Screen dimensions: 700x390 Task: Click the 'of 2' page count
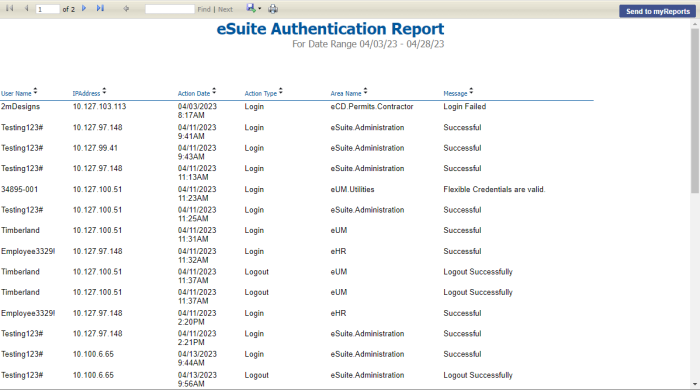pos(69,9)
